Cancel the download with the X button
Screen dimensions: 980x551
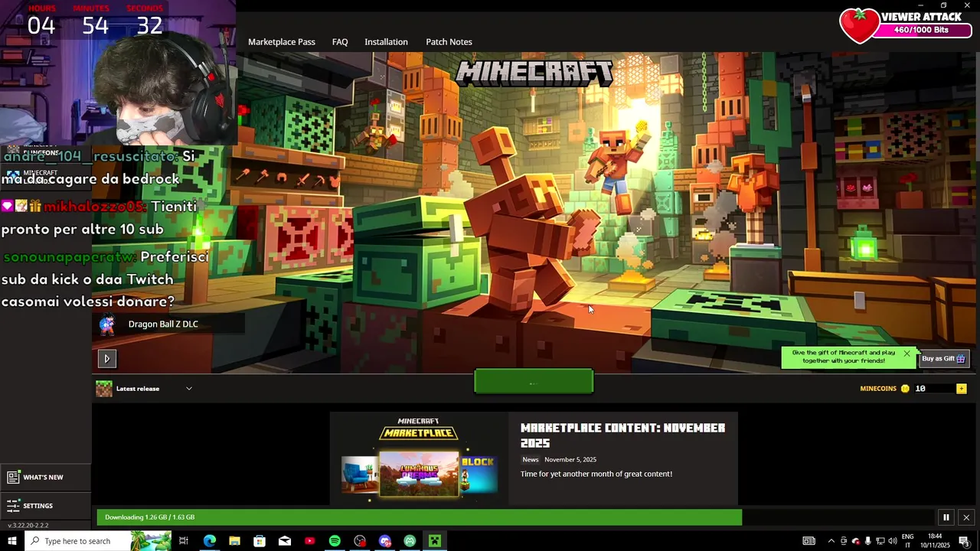(966, 517)
